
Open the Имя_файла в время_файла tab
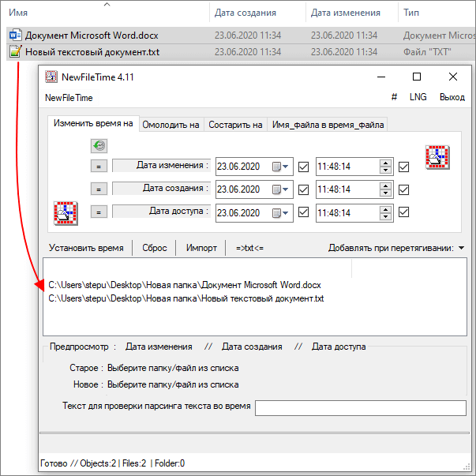click(328, 125)
